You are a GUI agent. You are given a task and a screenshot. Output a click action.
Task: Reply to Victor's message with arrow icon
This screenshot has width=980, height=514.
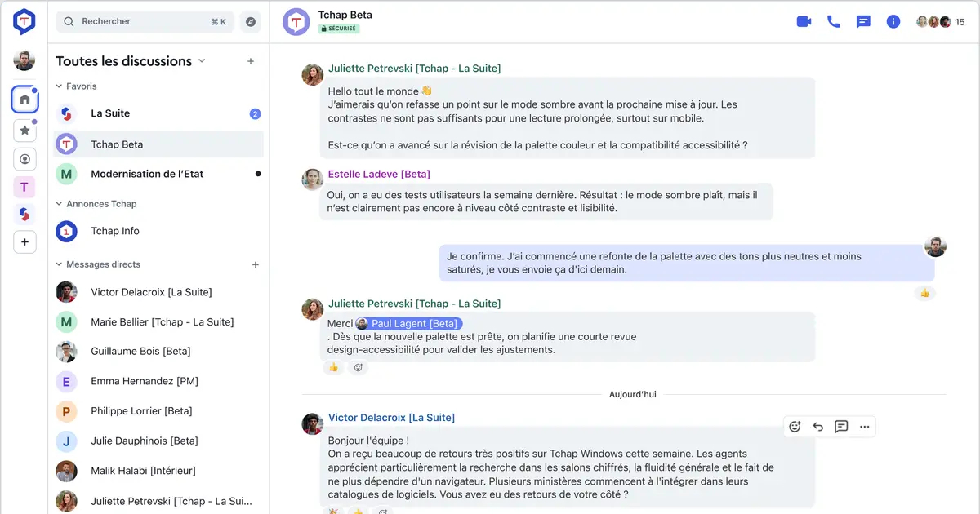point(818,427)
